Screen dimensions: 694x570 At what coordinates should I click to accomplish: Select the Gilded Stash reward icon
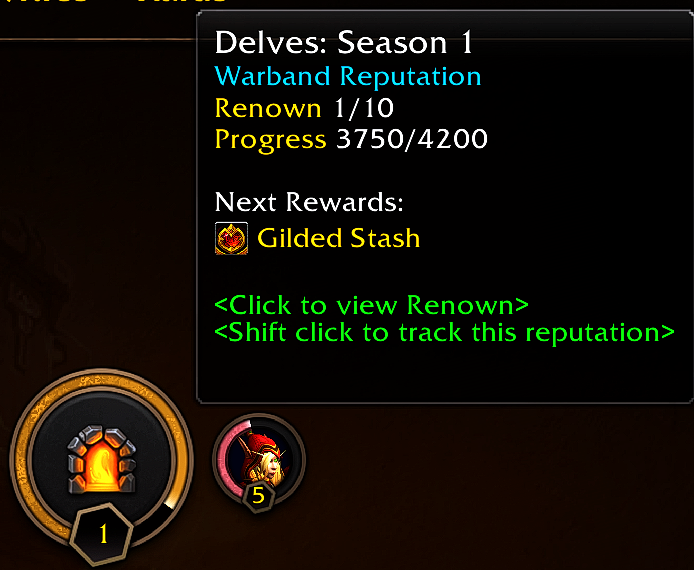231,239
